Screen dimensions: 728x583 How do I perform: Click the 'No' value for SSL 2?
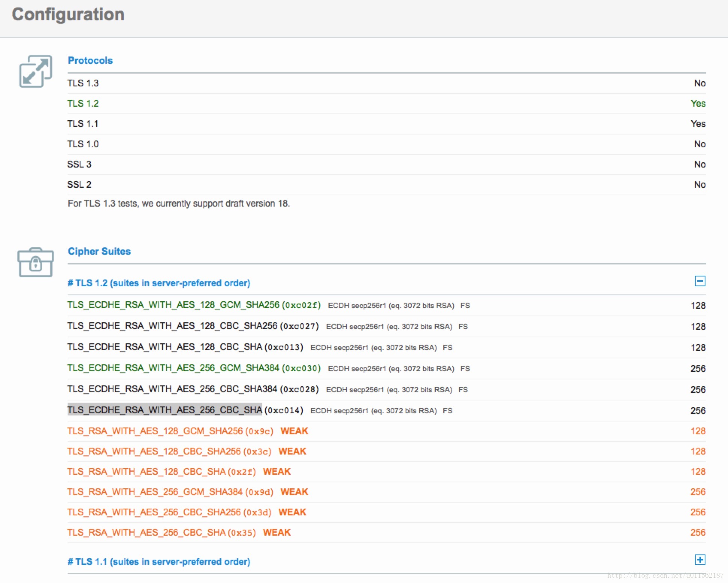pos(700,184)
